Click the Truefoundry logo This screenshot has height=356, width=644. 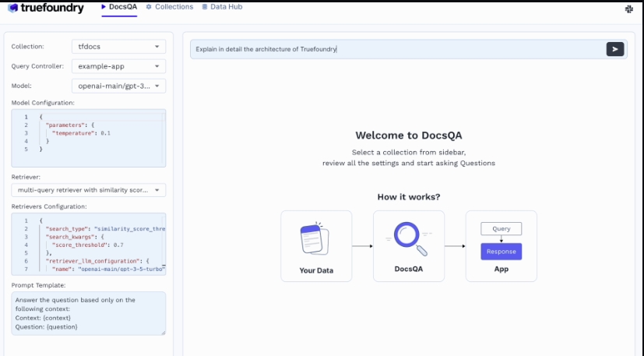(45, 8)
